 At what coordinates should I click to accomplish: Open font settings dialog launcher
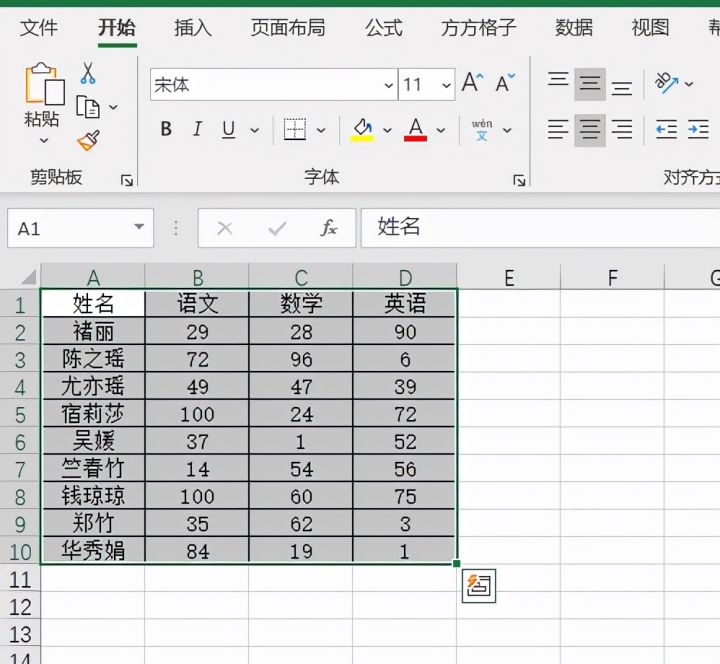[519, 180]
